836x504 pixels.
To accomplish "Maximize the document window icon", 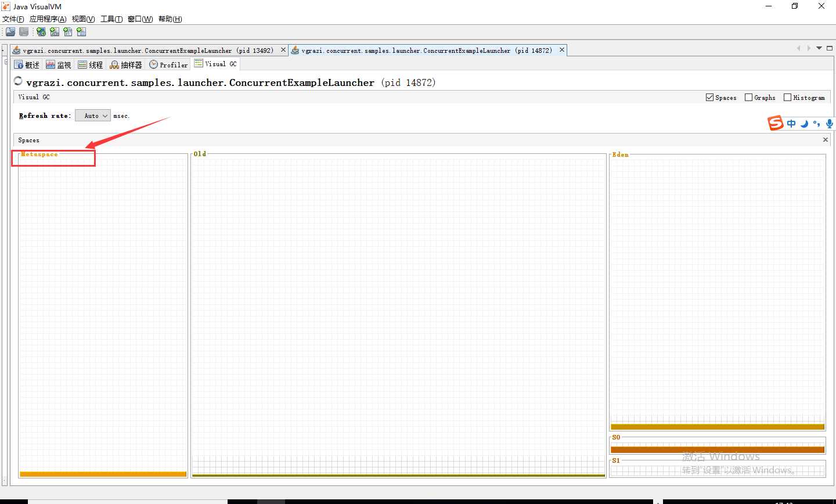I will pos(830,48).
